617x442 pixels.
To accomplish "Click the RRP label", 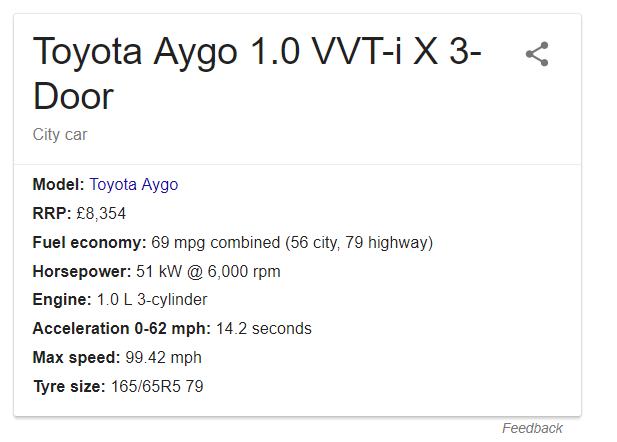I will tap(50, 213).
